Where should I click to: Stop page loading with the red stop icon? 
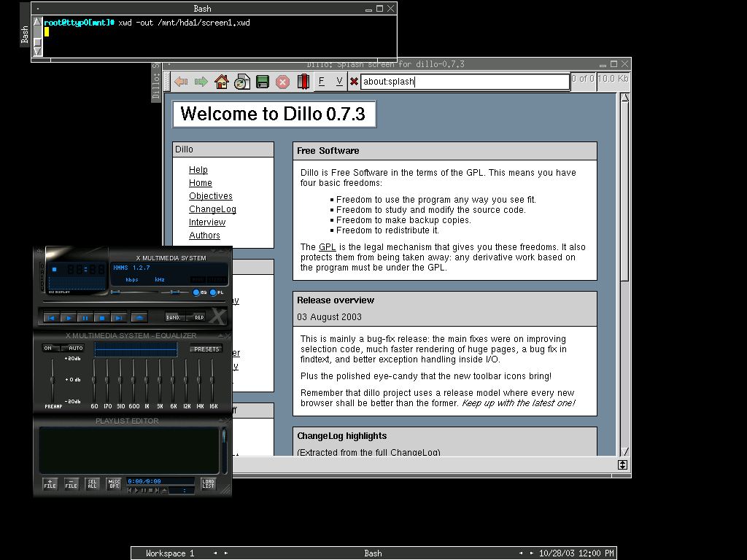point(282,82)
